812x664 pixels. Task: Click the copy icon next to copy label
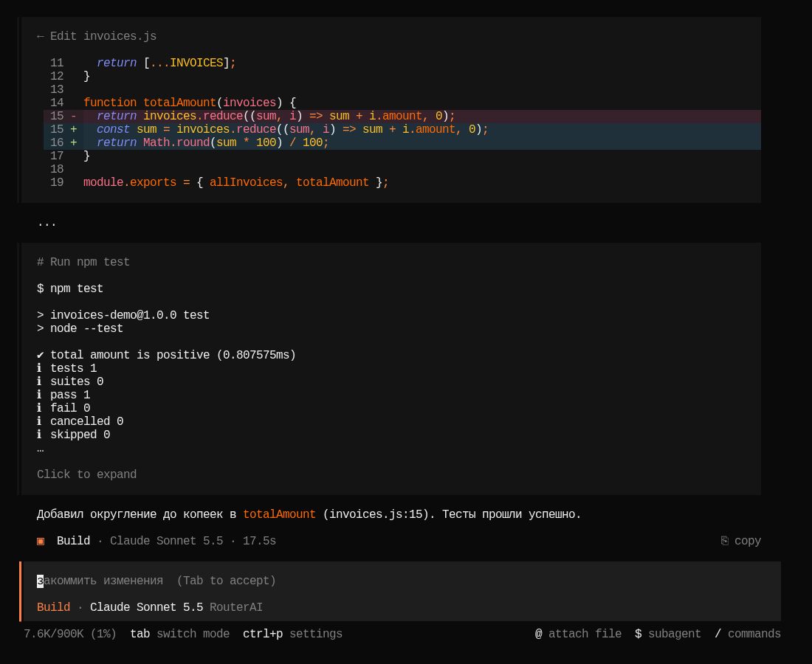pyautogui.click(x=724, y=541)
